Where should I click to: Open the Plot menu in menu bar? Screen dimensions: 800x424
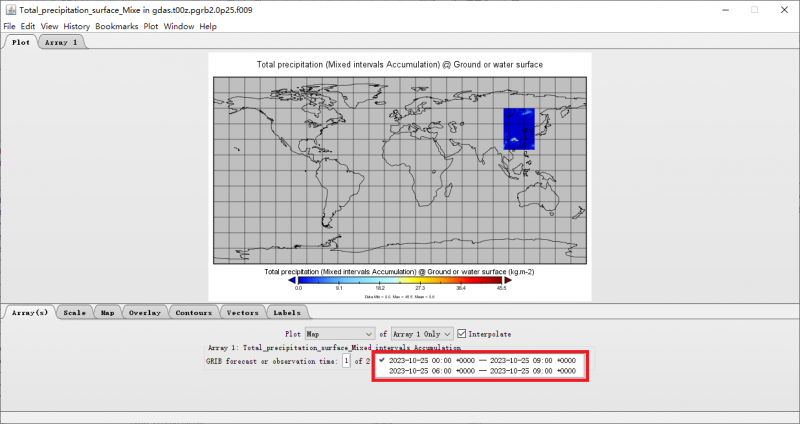(151, 26)
